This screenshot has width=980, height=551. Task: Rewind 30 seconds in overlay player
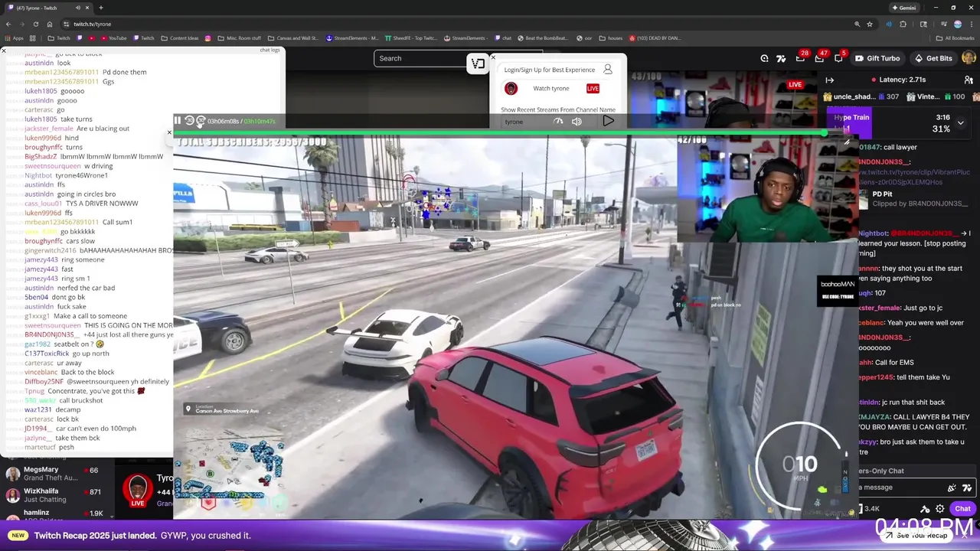pyautogui.click(x=189, y=121)
